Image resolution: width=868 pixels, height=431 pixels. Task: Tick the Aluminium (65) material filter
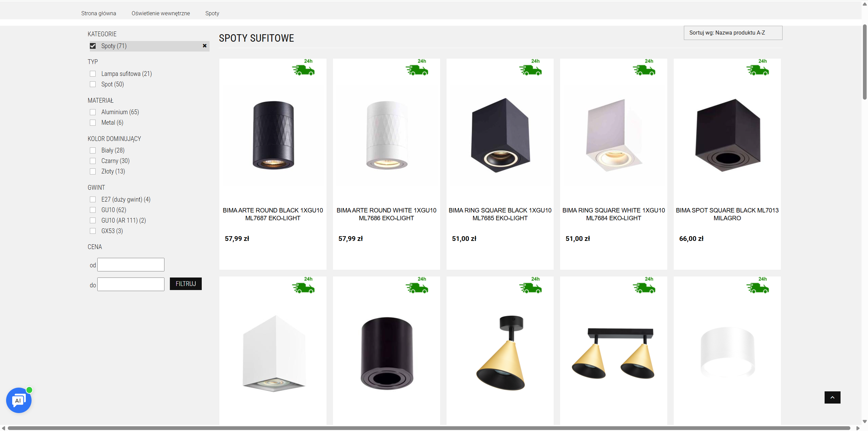click(93, 112)
